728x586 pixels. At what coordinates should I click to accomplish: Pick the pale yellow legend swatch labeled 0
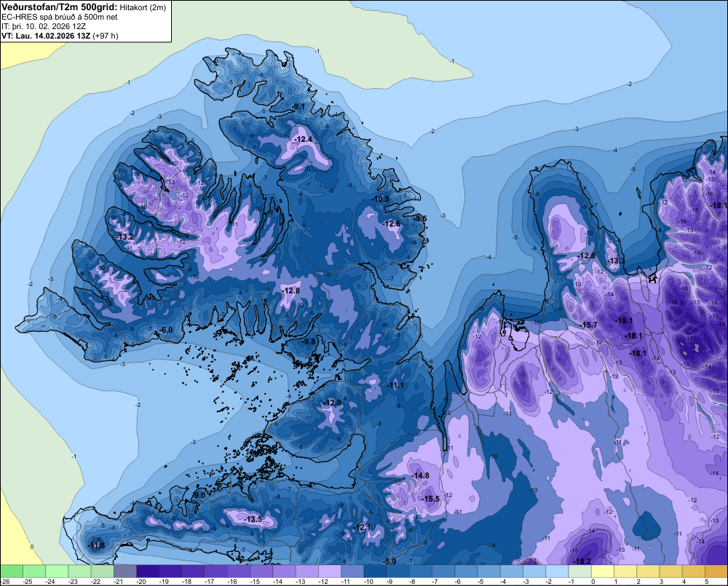603,571
